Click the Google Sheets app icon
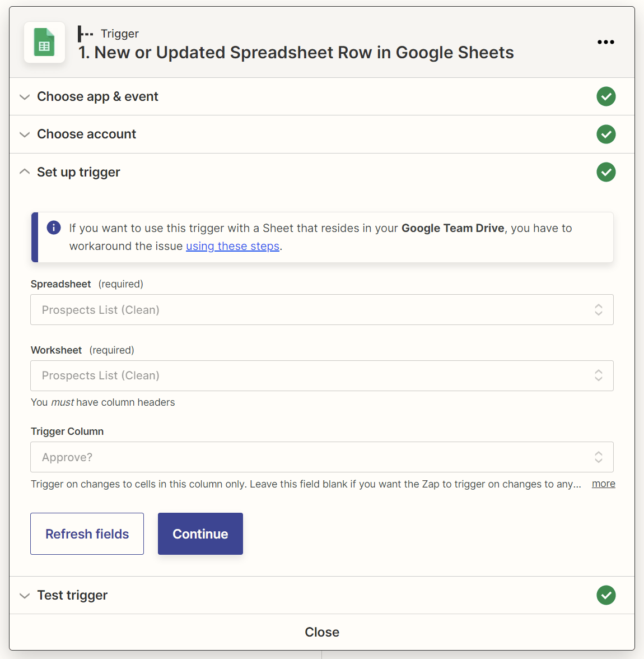The image size is (644, 659). 44,42
